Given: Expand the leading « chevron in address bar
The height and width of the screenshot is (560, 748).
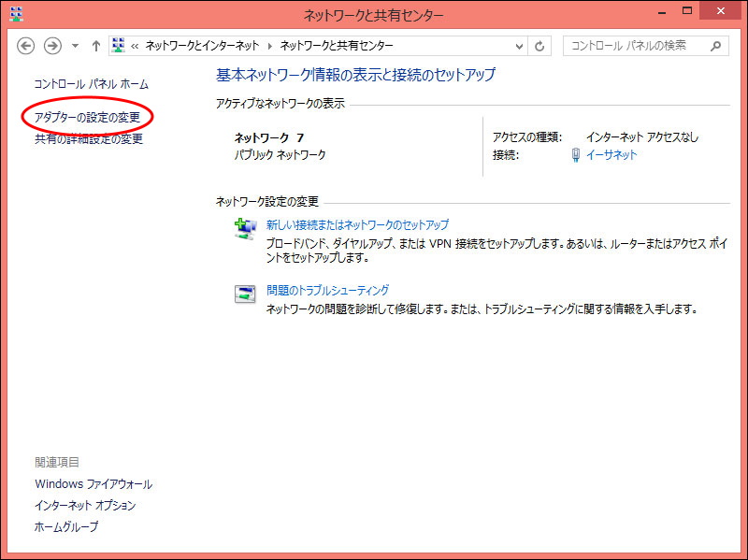Looking at the screenshot, I should tap(135, 46).
